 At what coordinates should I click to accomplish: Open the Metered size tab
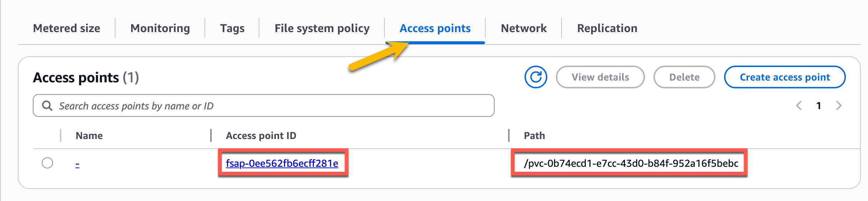point(67,28)
